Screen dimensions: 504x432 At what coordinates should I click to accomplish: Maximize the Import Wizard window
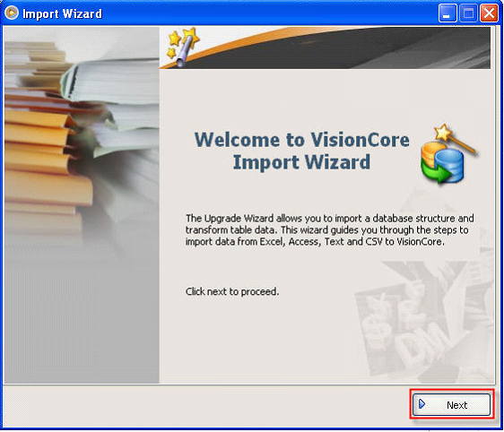[468, 13]
